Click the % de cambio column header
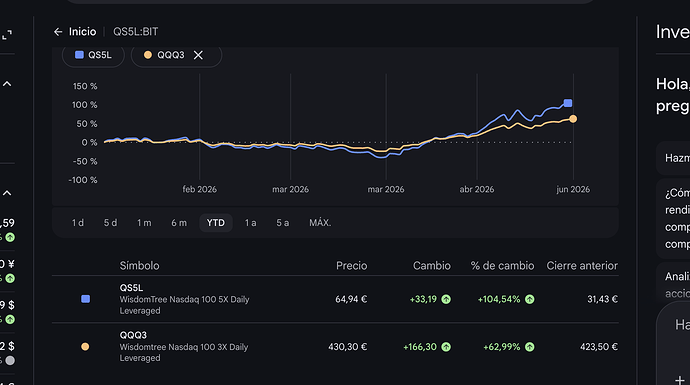The image size is (690, 385). tap(502, 266)
